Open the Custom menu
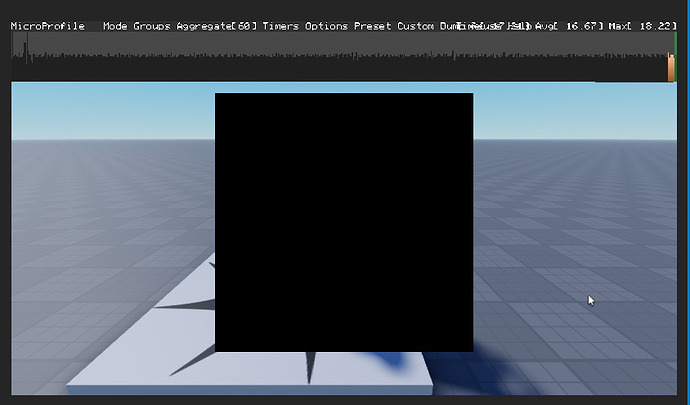690x405 pixels. pyautogui.click(x=415, y=26)
